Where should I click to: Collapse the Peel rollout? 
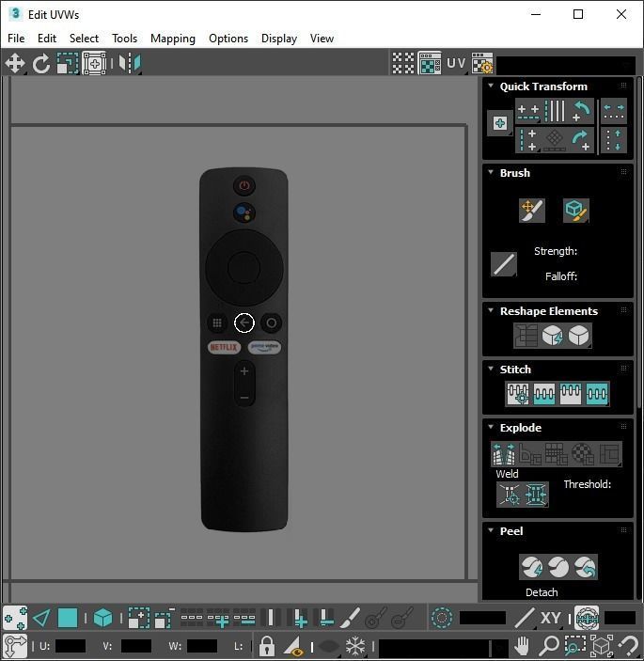tap(491, 530)
